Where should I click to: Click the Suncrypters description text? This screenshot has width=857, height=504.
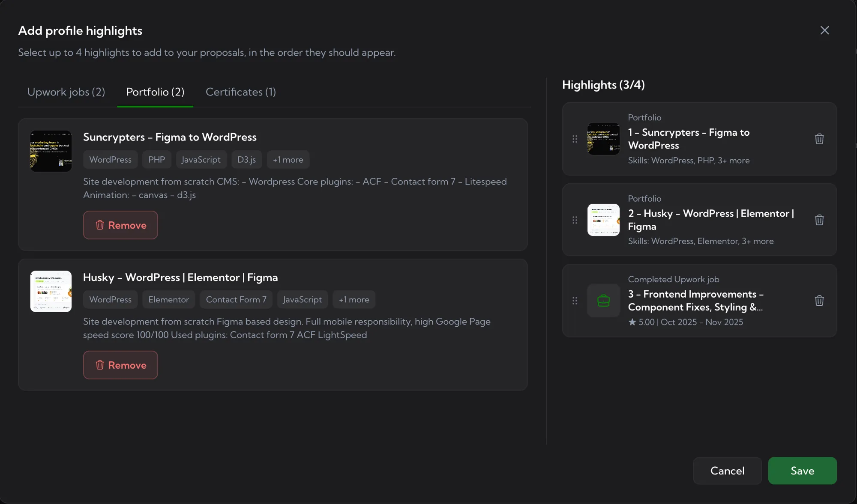coord(295,188)
